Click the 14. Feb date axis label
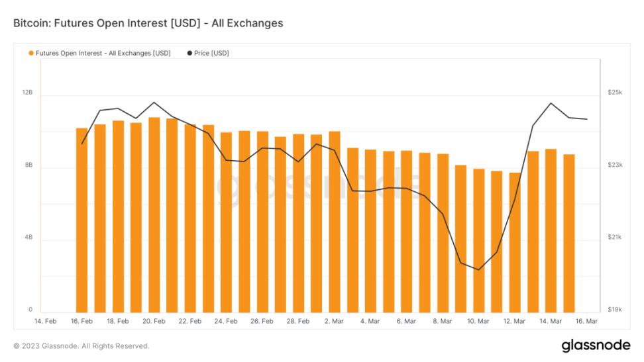644x362 pixels. tap(45, 321)
